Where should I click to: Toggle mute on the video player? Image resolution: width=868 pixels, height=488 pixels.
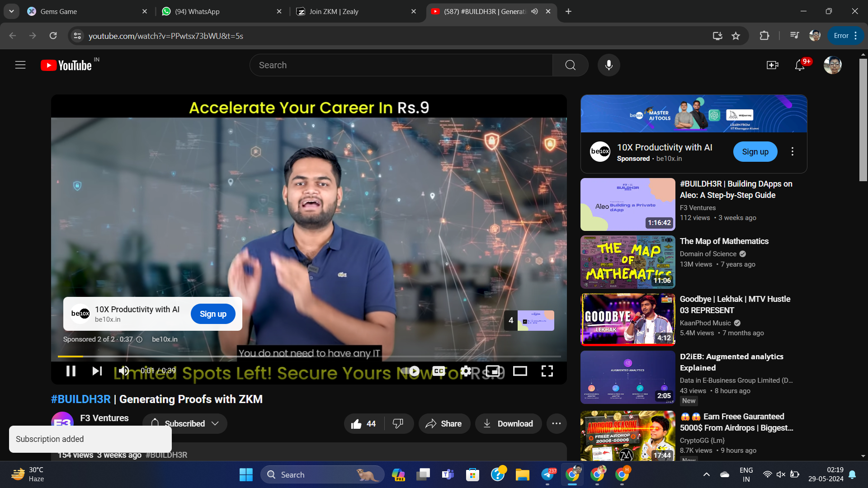[123, 371]
